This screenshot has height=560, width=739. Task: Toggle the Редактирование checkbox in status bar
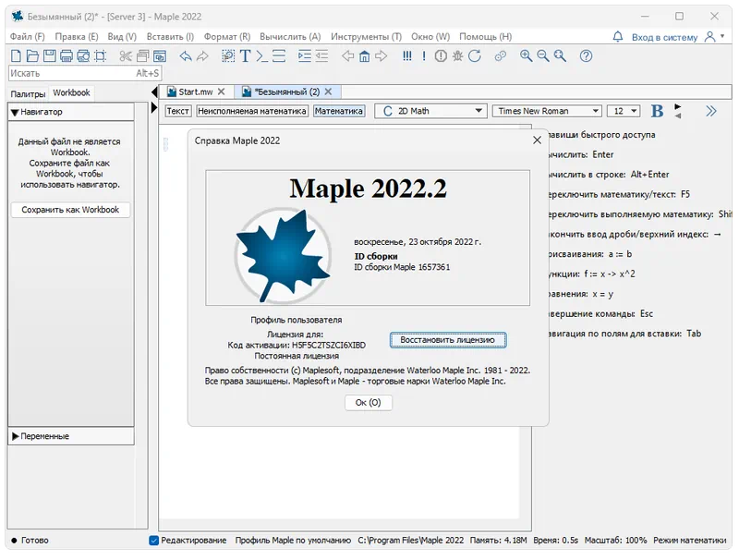[x=153, y=541]
